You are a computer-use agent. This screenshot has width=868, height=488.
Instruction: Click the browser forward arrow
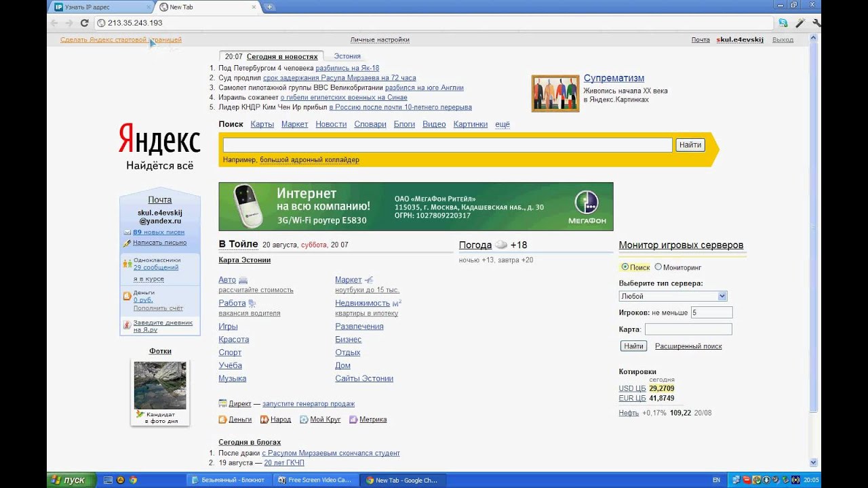point(69,22)
